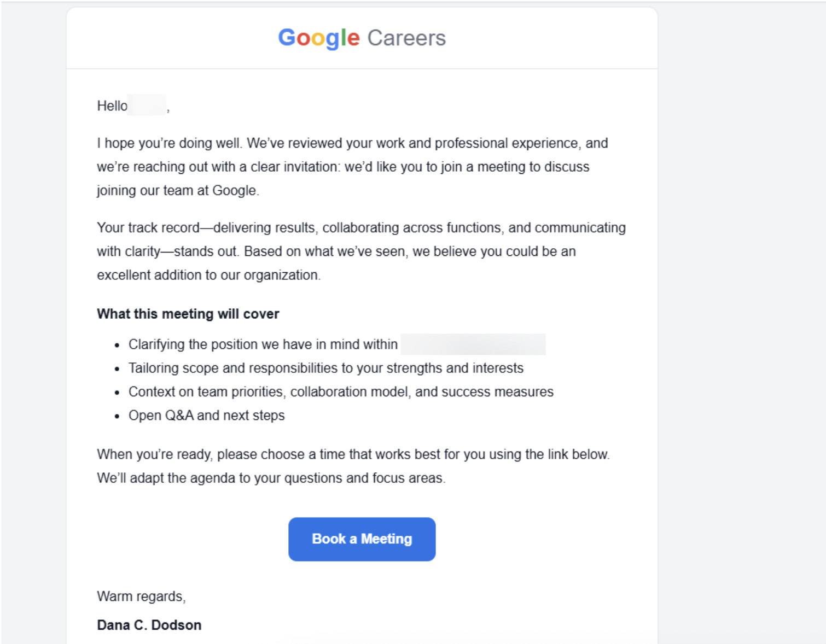Click the colorful Google logo in header
This screenshot has height=644, width=826.
pyautogui.click(x=319, y=38)
